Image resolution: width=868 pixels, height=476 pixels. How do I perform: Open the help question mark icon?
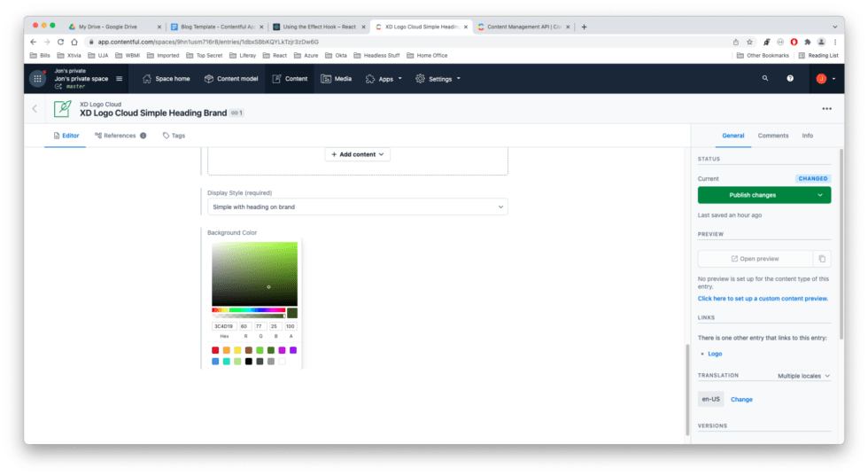click(790, 79)
